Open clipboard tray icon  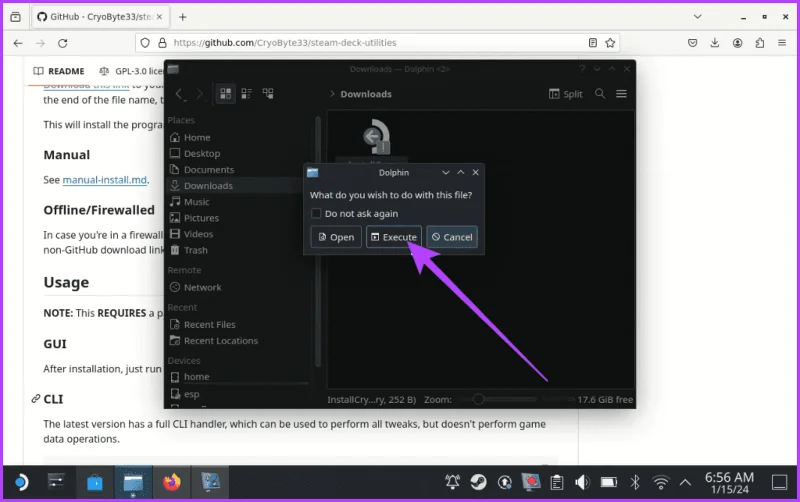[557, 482]
